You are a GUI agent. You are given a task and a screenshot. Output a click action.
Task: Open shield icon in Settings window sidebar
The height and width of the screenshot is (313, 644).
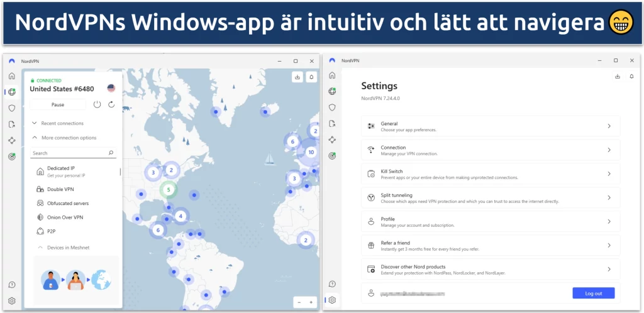pos(332,107)
